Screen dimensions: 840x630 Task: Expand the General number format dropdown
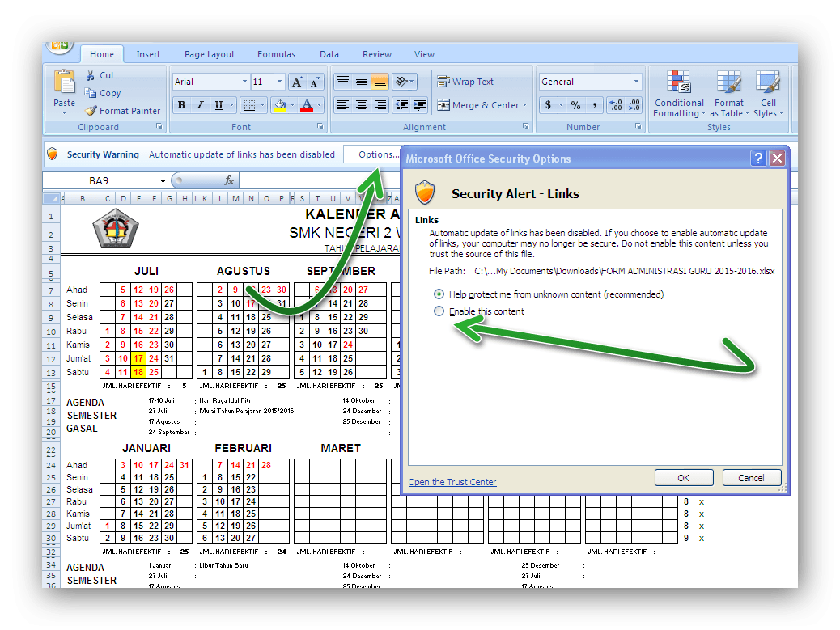[636, 82]
